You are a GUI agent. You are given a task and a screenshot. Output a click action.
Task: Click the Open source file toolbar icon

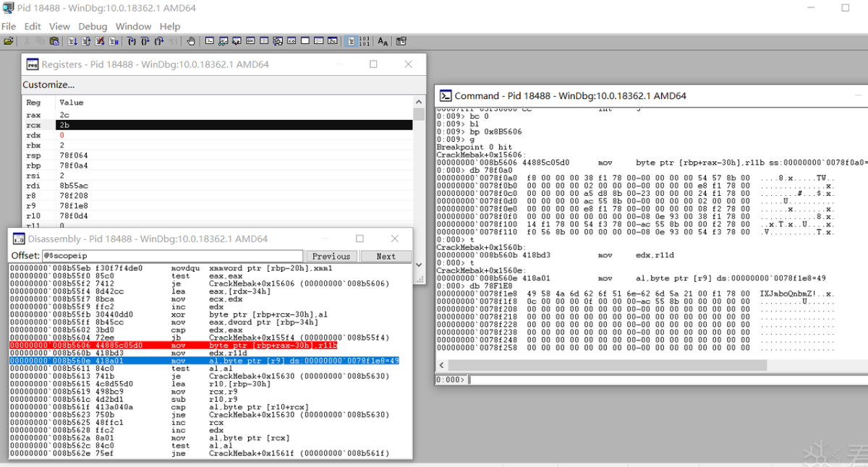[x=9, y=41]
